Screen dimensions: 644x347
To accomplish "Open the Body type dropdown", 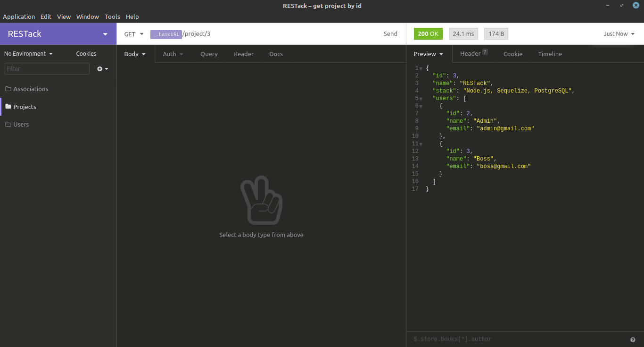I will (x=135, y=54).
